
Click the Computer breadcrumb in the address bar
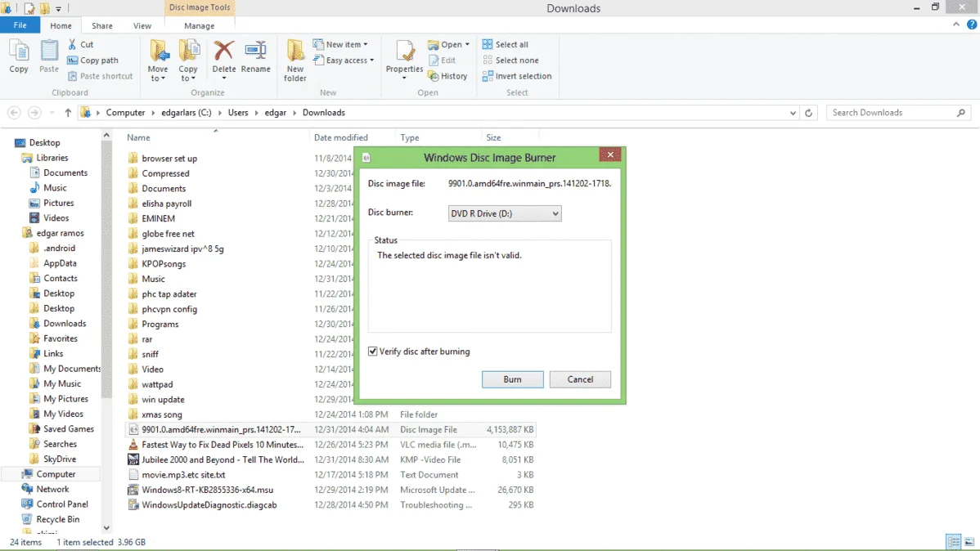click(125, 113)
